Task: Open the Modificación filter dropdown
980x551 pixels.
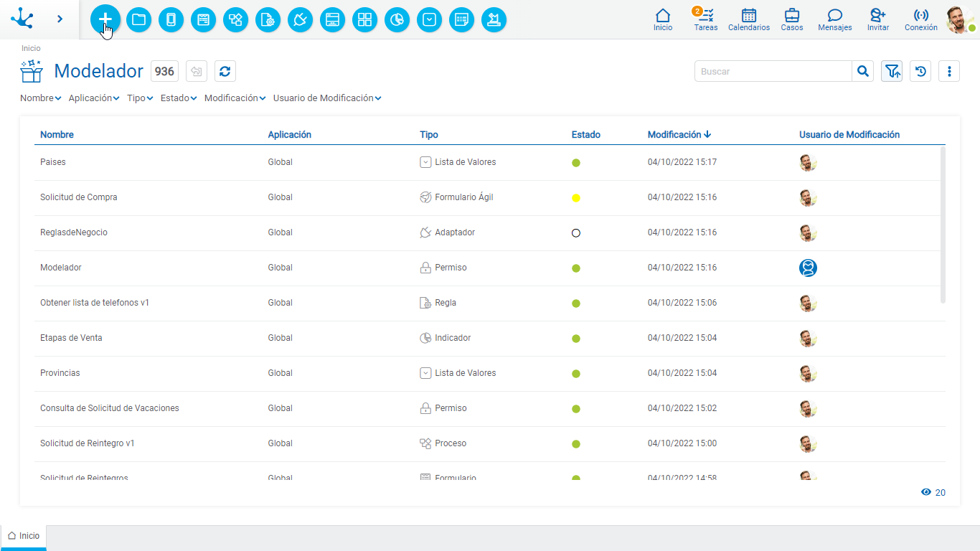Action: (235, 98)
